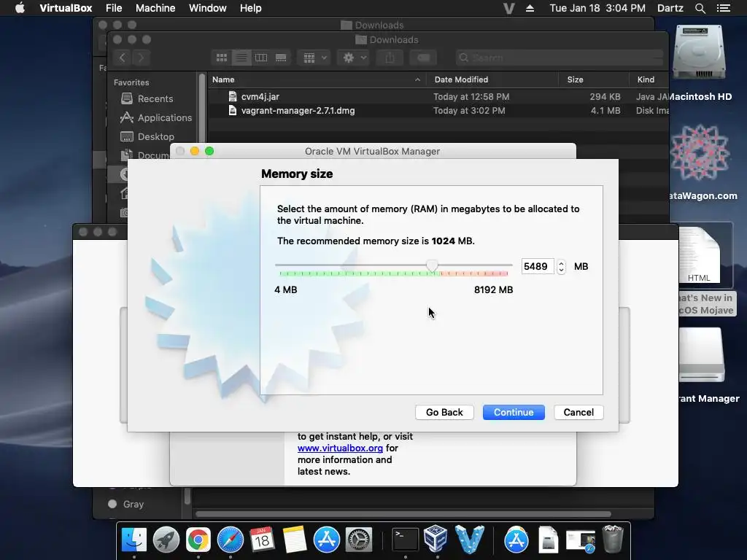The height and width of the screenshot is (560, 747).
Task: Open Finder from the Dock
Action: click(x=134, y=540)
